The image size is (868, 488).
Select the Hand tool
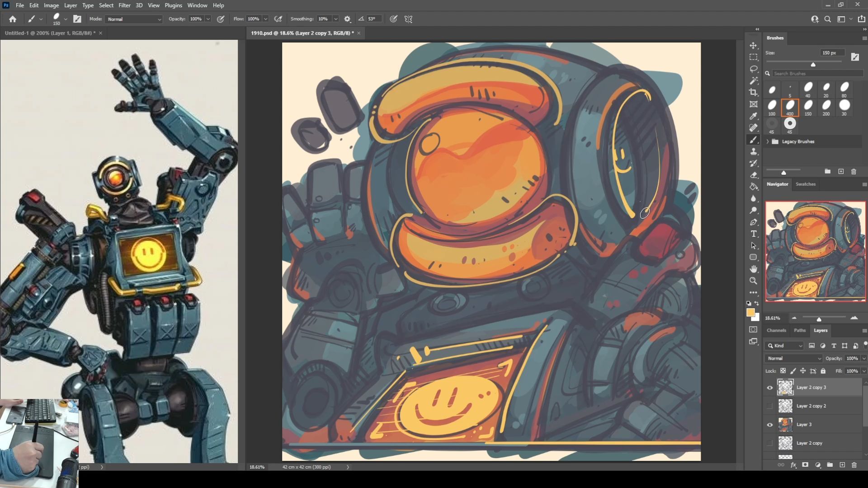(753, 269)
